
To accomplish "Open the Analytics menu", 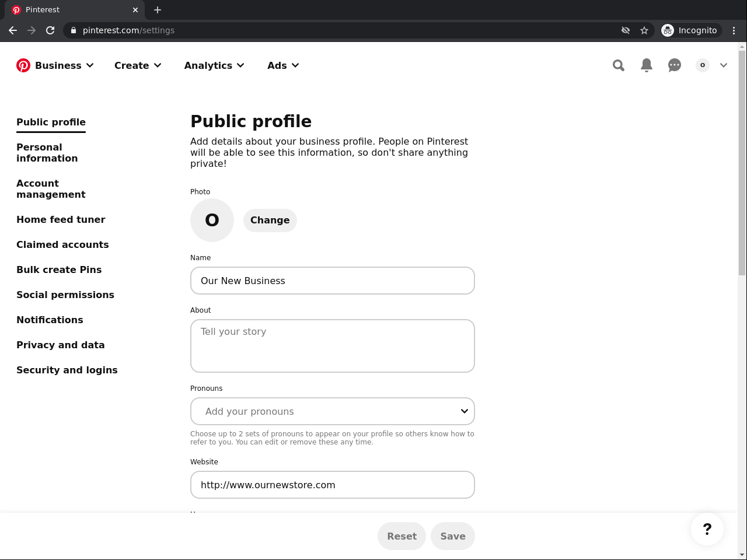I will coord(214,65).
